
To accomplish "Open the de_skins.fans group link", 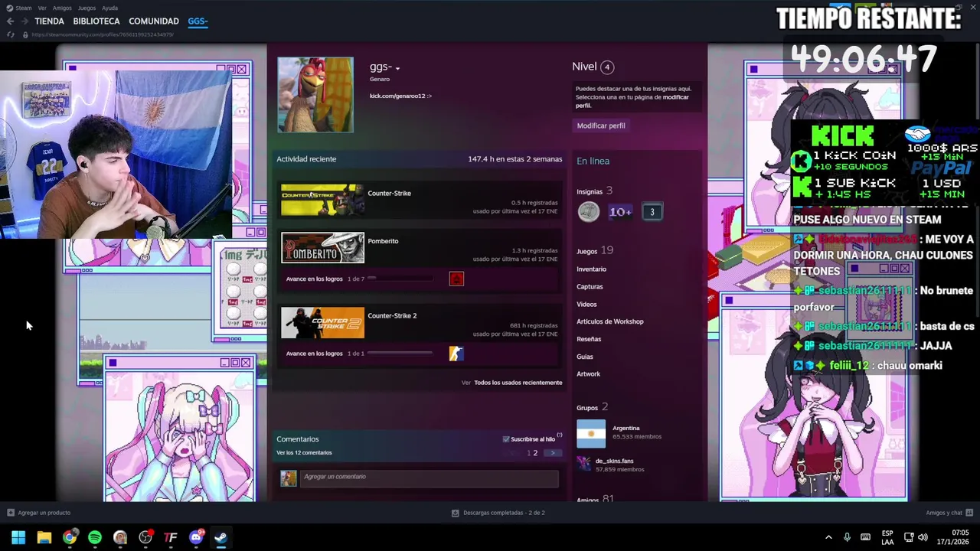I will (x=614, y=461).
